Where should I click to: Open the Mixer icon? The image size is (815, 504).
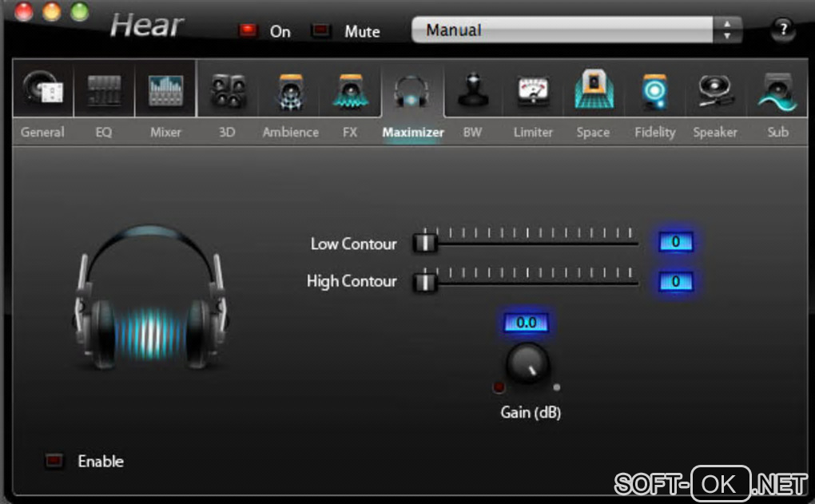pos(165,90)
